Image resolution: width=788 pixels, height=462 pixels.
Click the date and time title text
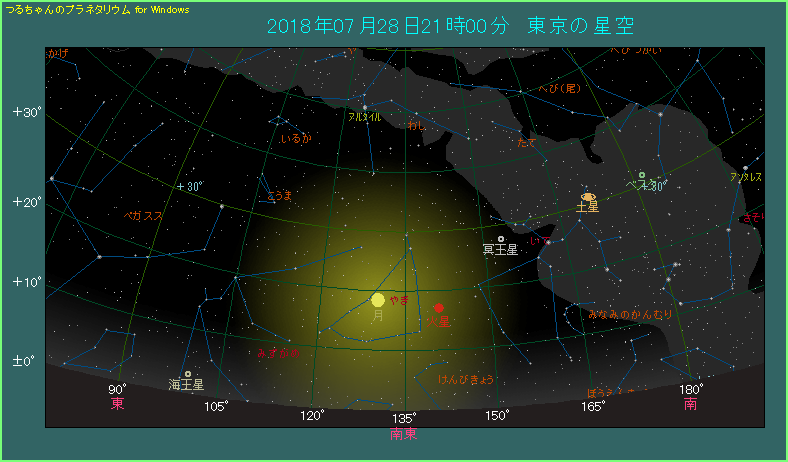451,25
